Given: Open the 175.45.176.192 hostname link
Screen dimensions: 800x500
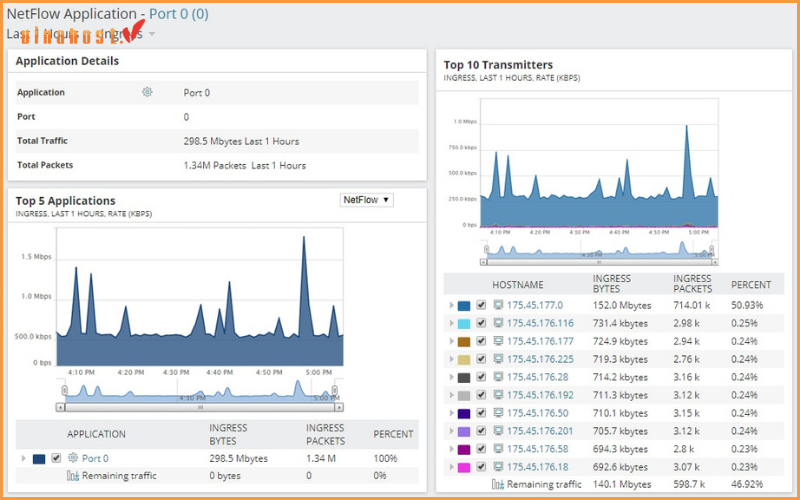Looking at the screenshot, I should coord(541,395).
